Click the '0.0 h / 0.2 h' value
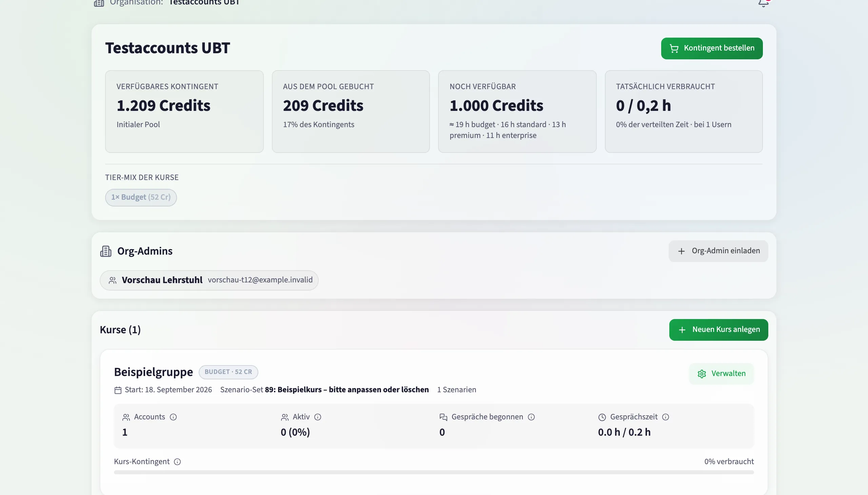Viewport: 868px width, 495px height. 624,432
